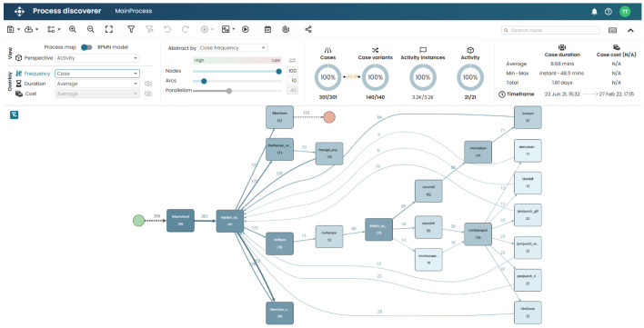Zoom out with the magnifier minus icon
This screenshot has width=644, height=328.
(x=91, y=29)
